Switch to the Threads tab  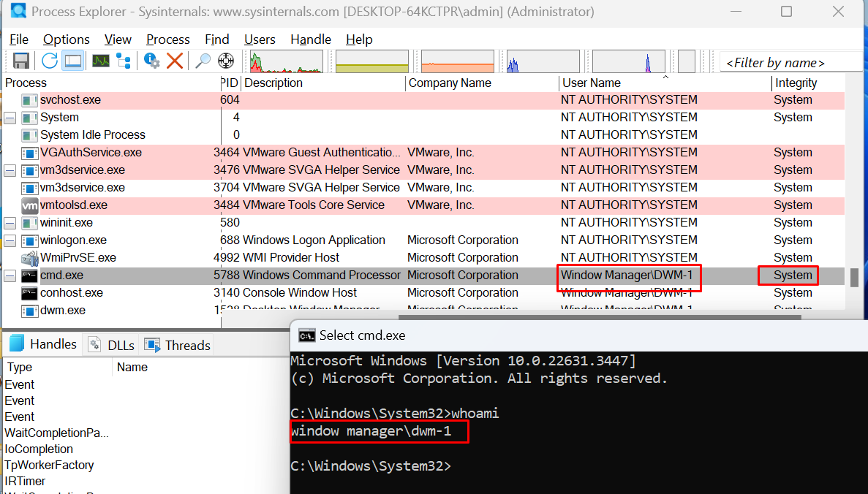178,345
